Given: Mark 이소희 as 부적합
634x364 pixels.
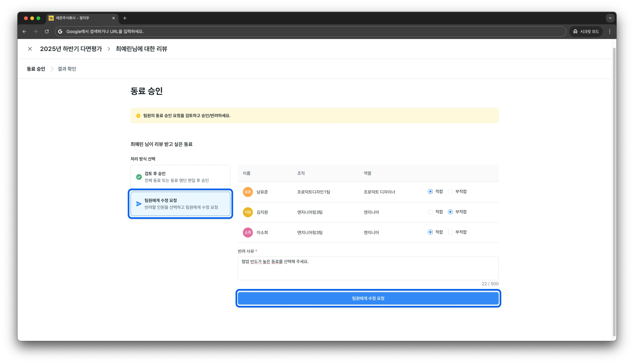Looking at the screenshot, I should point(450,232).
